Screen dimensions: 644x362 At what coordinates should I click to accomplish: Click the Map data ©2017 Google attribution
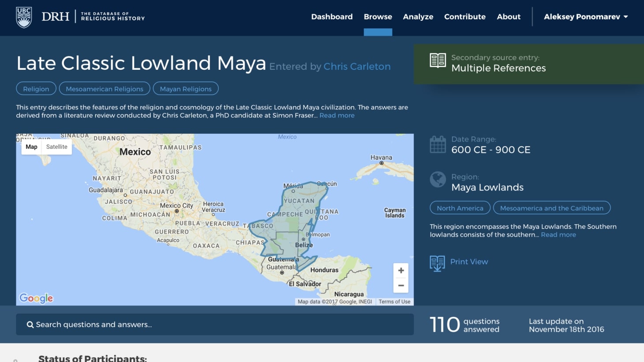tap(335, 302)
